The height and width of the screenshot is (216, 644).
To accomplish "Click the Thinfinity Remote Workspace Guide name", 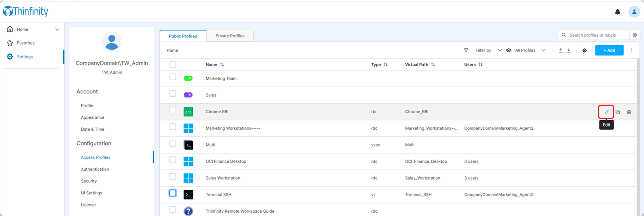I will point(240,211).
